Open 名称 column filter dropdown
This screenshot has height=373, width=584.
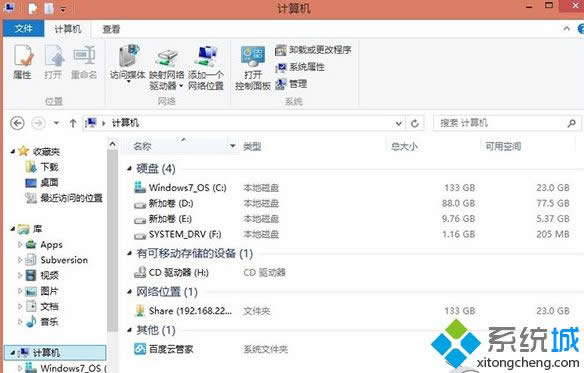[232, 146]
